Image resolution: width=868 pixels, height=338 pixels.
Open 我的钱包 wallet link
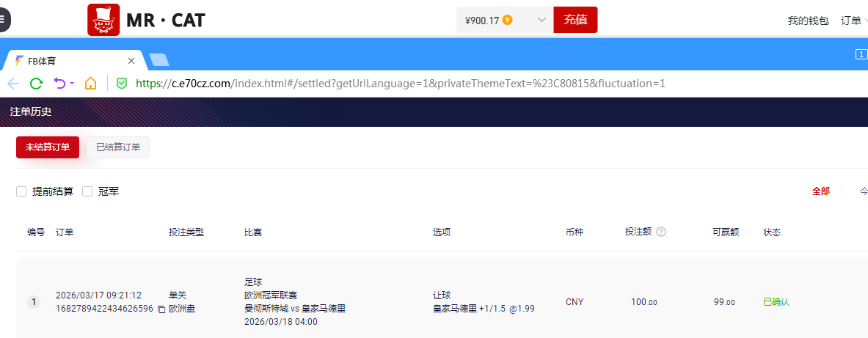[809, 21]
